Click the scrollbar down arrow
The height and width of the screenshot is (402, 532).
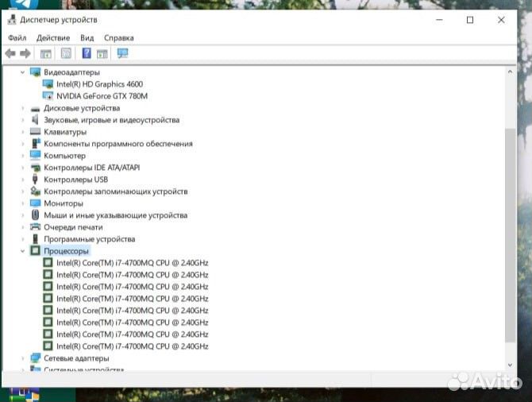click(x=510, y=365)
